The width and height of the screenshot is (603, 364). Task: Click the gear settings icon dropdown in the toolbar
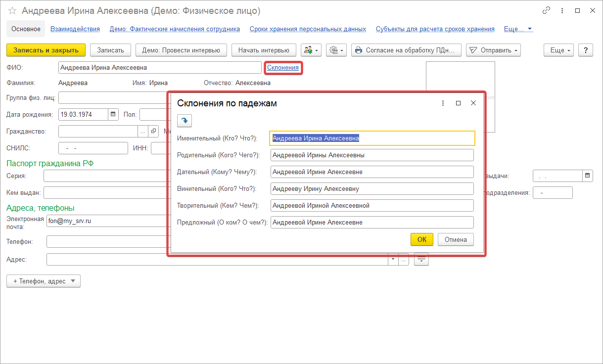pos(336,50)
